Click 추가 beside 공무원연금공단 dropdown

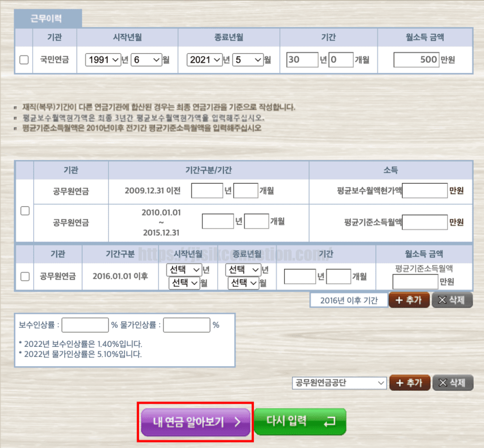[410, 383]
